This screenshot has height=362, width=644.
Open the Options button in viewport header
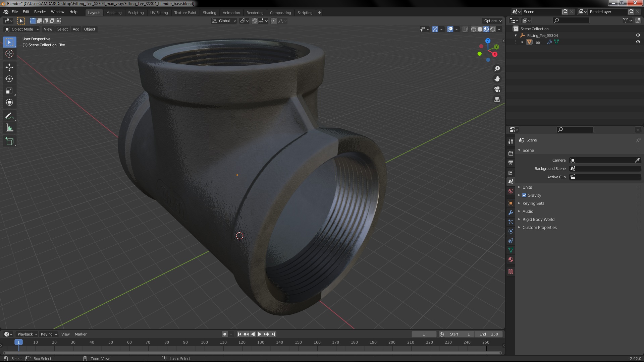click(493, 21)
